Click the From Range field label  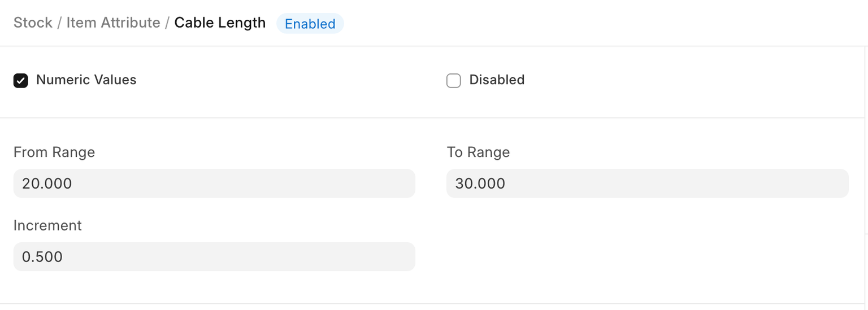click(x=54, y=152)
